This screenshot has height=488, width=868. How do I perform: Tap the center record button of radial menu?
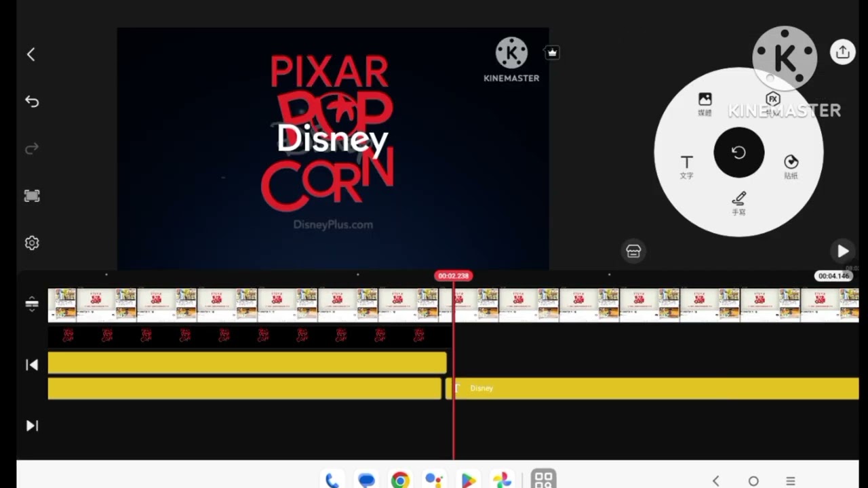click(739, 152)
